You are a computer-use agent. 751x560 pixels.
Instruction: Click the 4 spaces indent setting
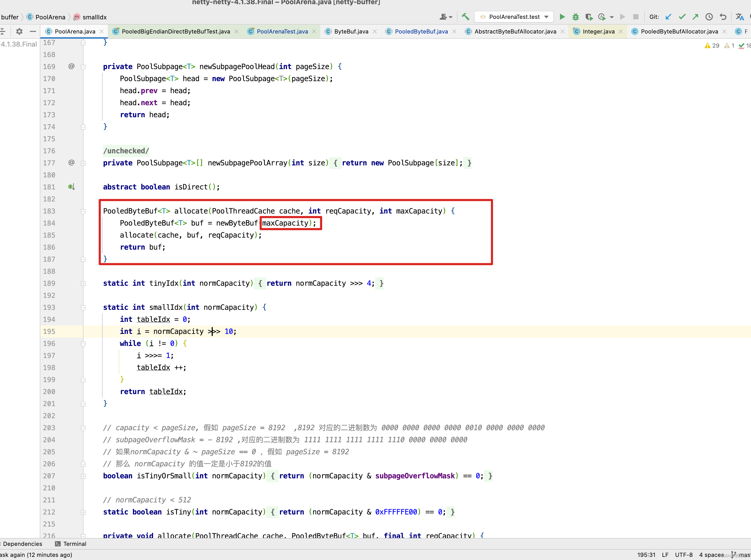[711, 555]
